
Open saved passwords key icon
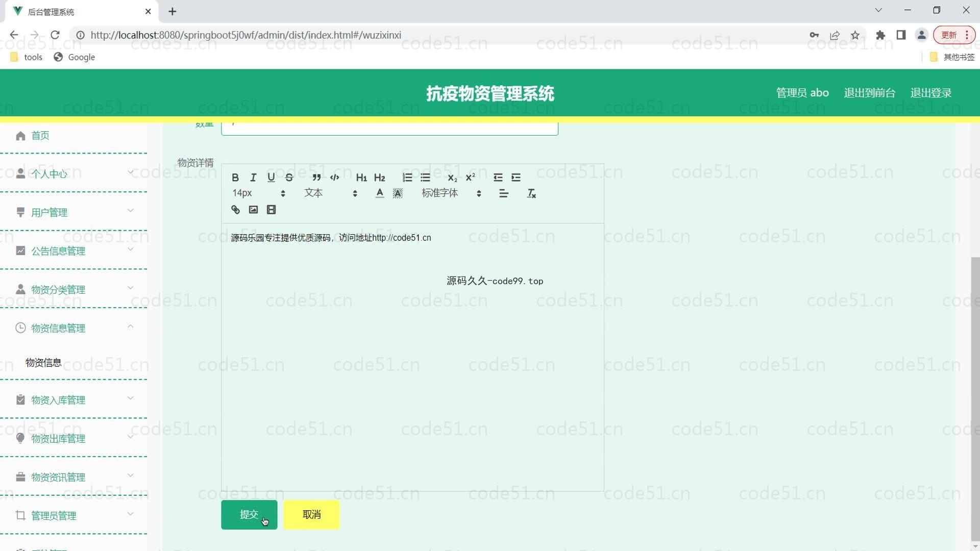(x=814, y=35)
